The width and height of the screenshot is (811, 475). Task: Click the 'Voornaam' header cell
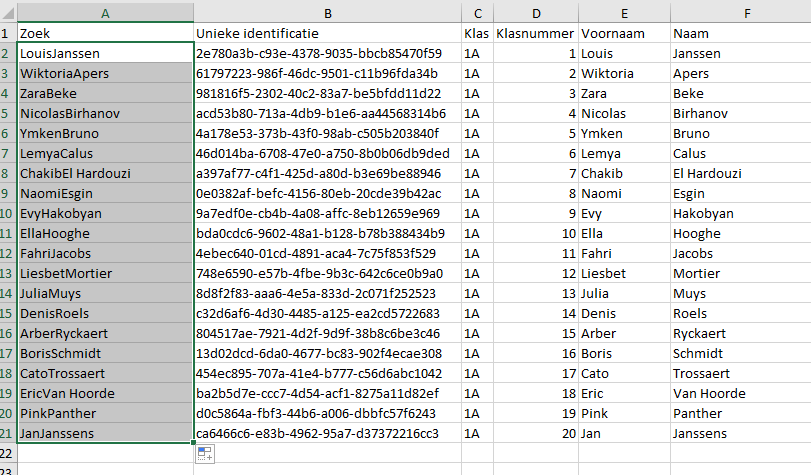(x=624, y=33)
